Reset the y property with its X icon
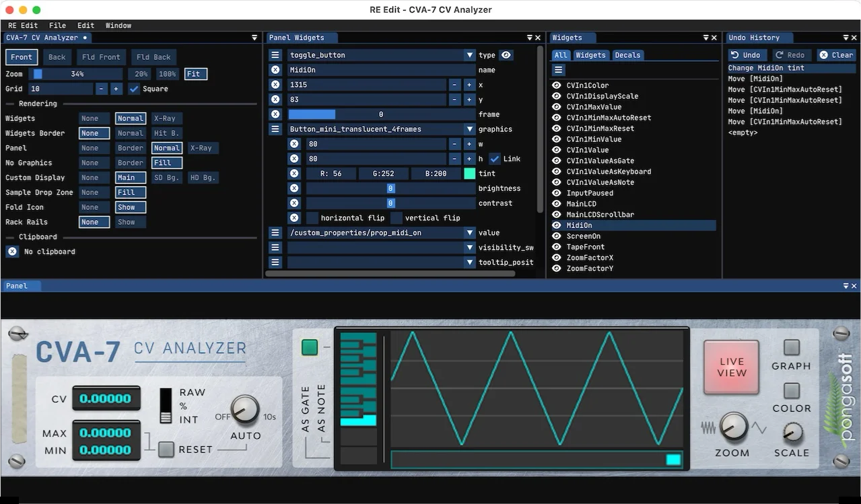This screenshot has width=861, height=504. click(275, 100)
